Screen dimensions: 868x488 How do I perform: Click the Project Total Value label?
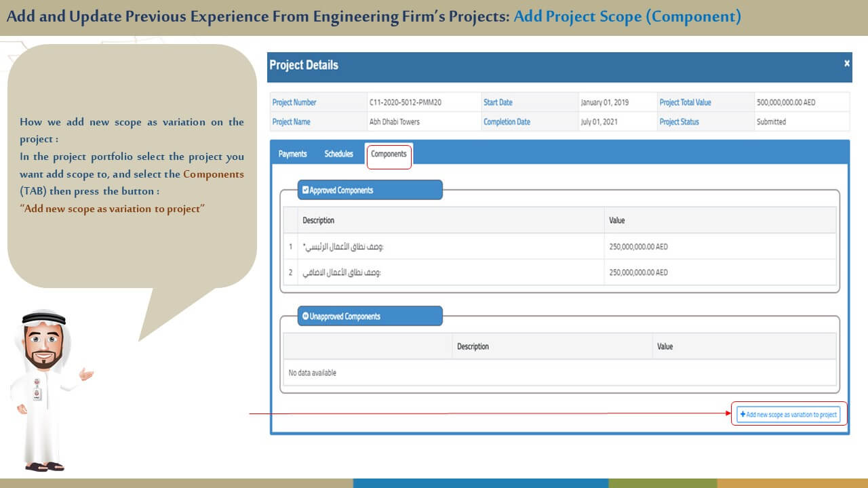point(685,102)
